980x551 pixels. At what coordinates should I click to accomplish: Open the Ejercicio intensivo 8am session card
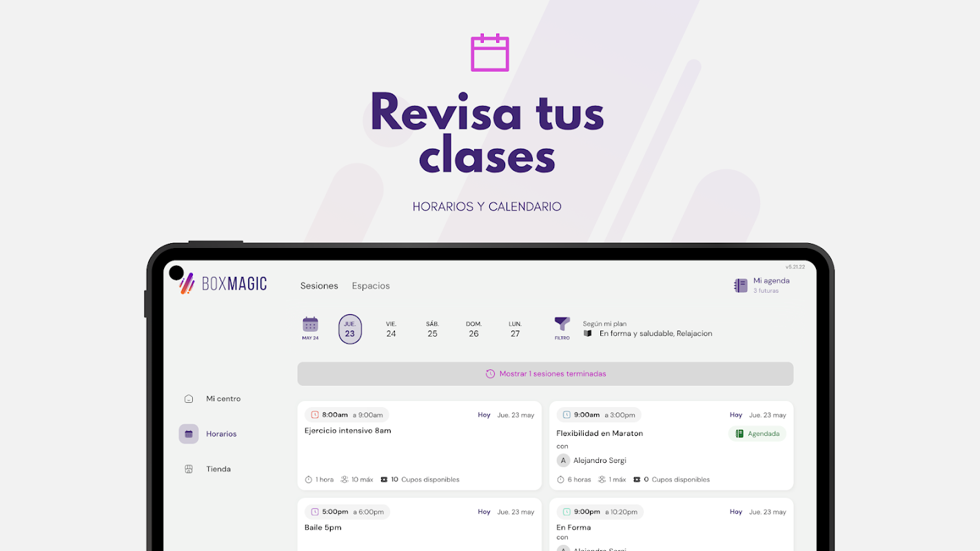point(420,446)
